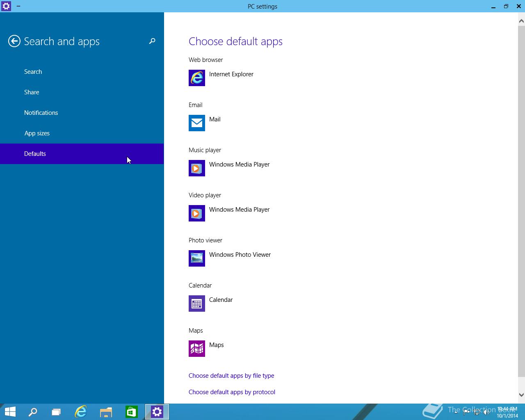Click the vertical scrollbar thumb
The height and width of the screenshot is (420, 525).
(x=521, y=201)
